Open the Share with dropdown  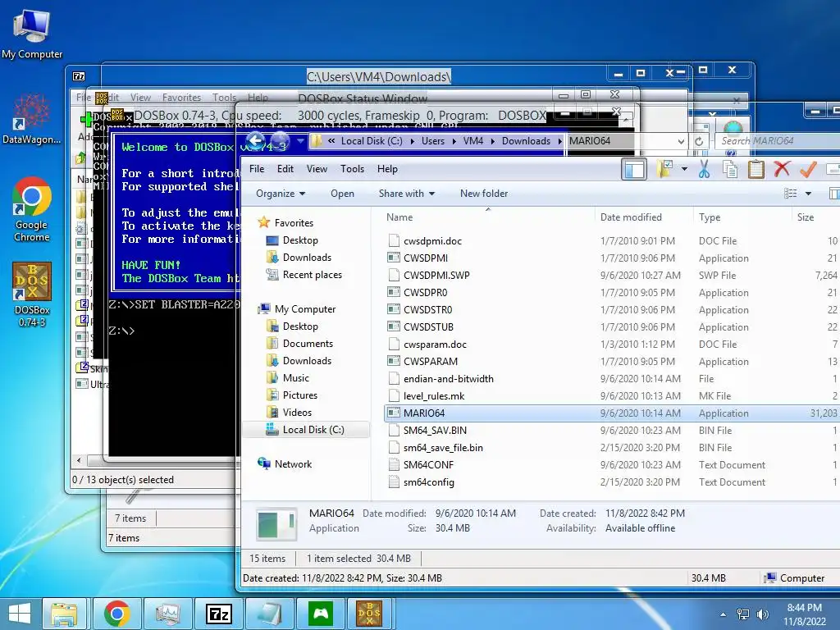click(x=407, y=194)
